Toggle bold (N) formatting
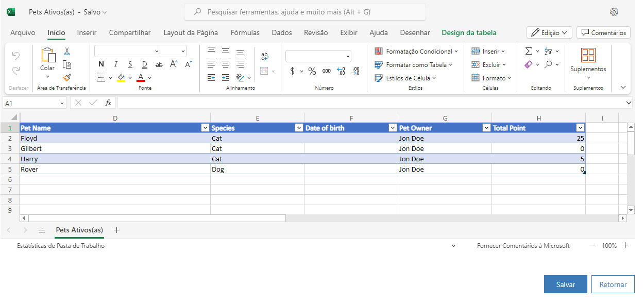The height and width of the screenshot is (303, 644). pos(101,64)
